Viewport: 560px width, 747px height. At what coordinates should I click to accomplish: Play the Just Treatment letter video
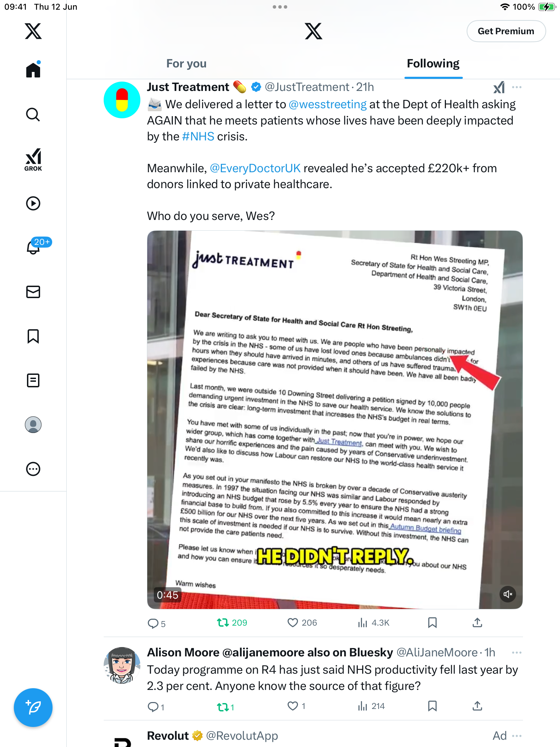(335, 419)
